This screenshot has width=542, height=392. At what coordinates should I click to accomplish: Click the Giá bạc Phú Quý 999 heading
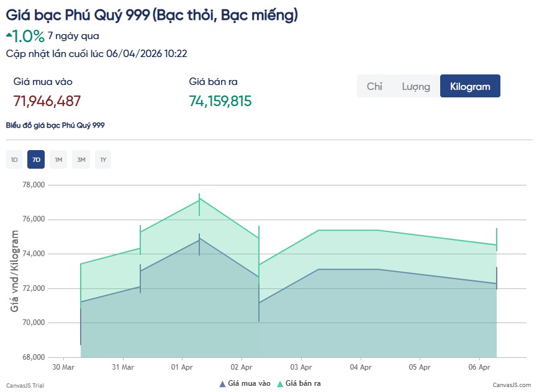coord(151,15)
